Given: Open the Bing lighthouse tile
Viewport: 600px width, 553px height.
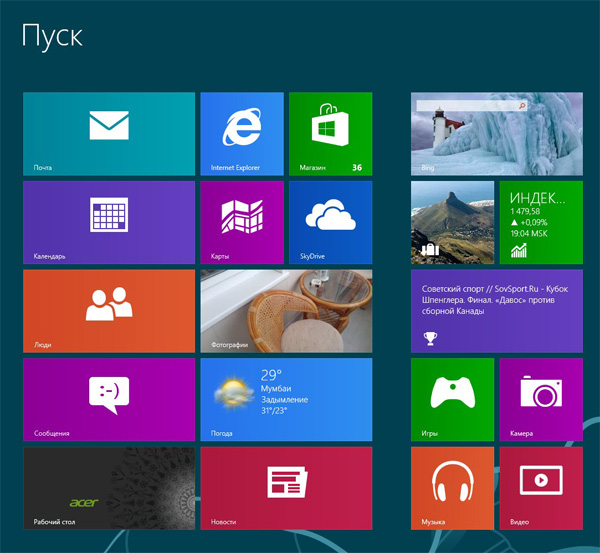Looking at the screenshot, I should tap(496, 133).
